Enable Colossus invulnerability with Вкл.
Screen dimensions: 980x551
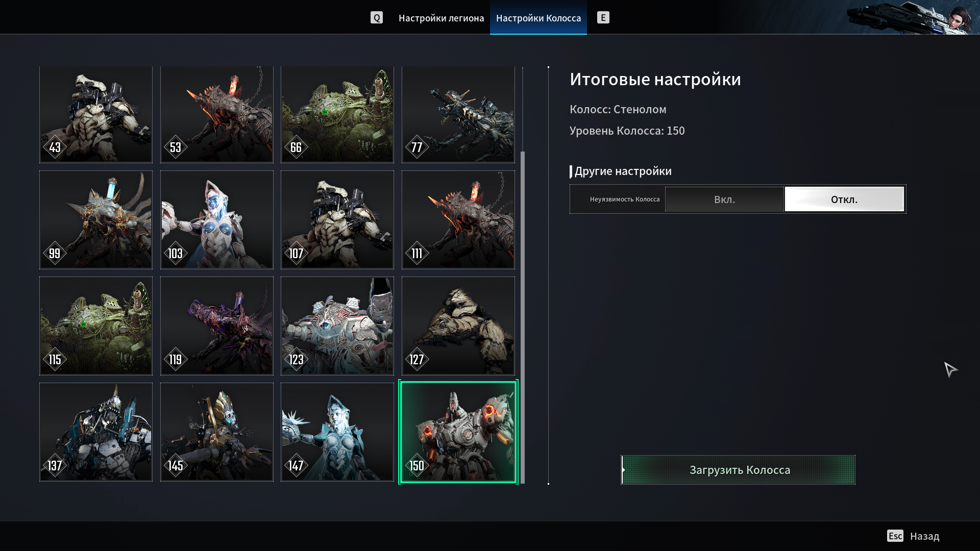point(724,199)
